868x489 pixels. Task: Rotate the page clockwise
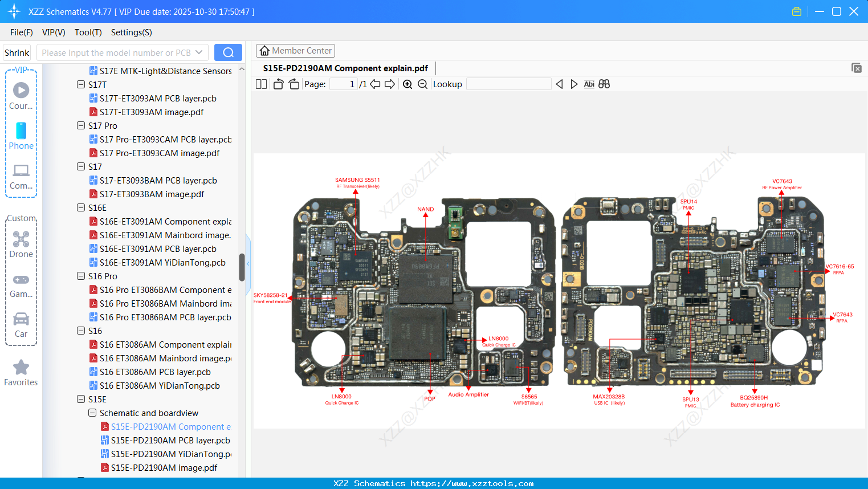(x=293, y=84)
